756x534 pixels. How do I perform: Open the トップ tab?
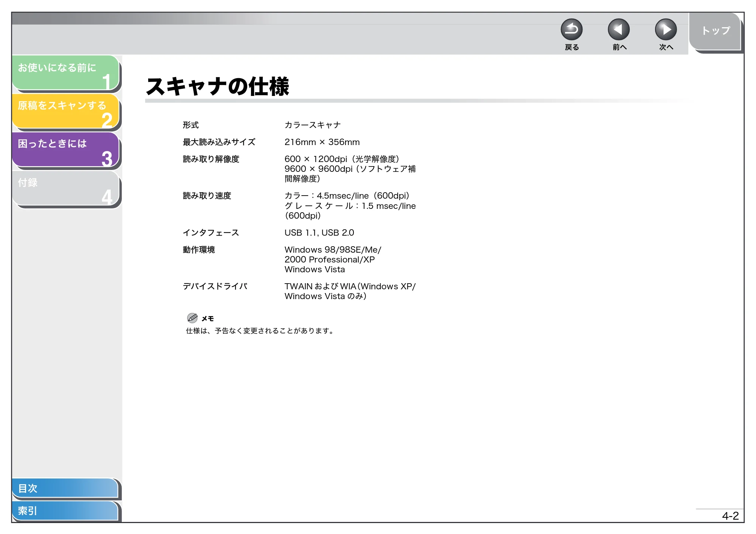715,31
